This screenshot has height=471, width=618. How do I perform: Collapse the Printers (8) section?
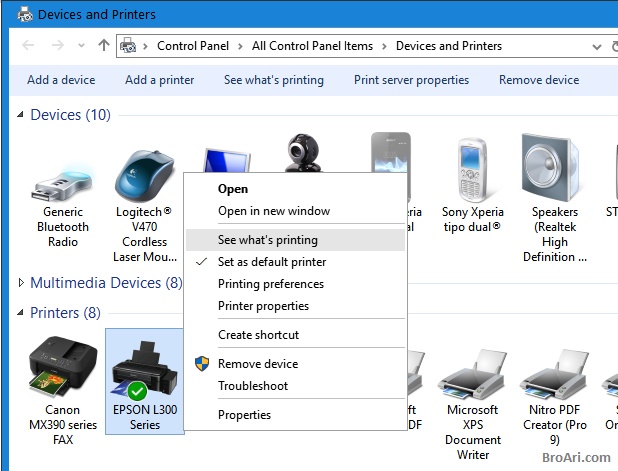(22, 314)
